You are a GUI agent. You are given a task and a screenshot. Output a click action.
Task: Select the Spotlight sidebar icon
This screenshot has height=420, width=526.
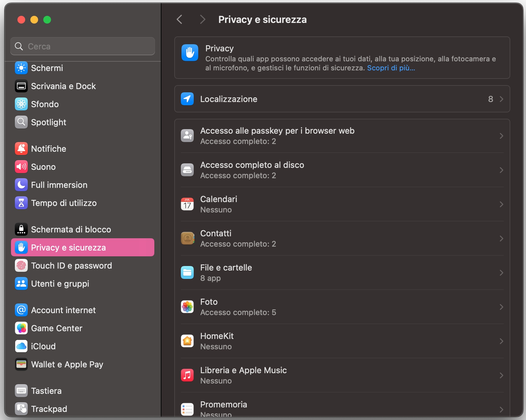pos(21,122)
